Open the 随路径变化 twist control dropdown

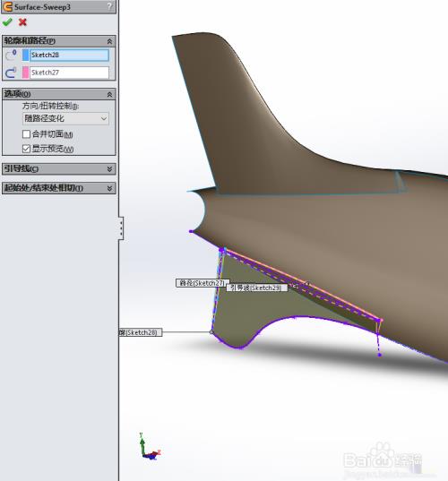tap(65, 119)
